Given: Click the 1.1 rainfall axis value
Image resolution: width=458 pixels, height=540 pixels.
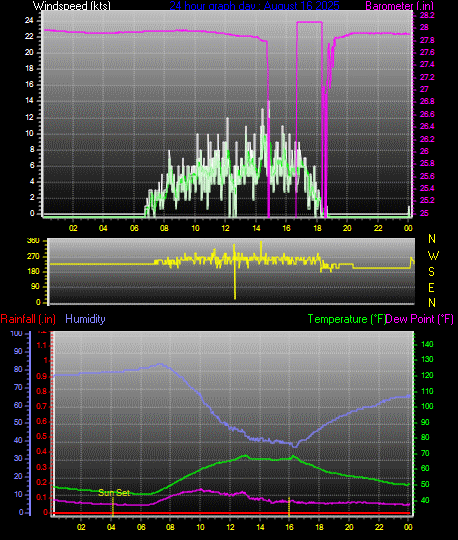Looking at the screenshot, I should [x=41, y=345].
